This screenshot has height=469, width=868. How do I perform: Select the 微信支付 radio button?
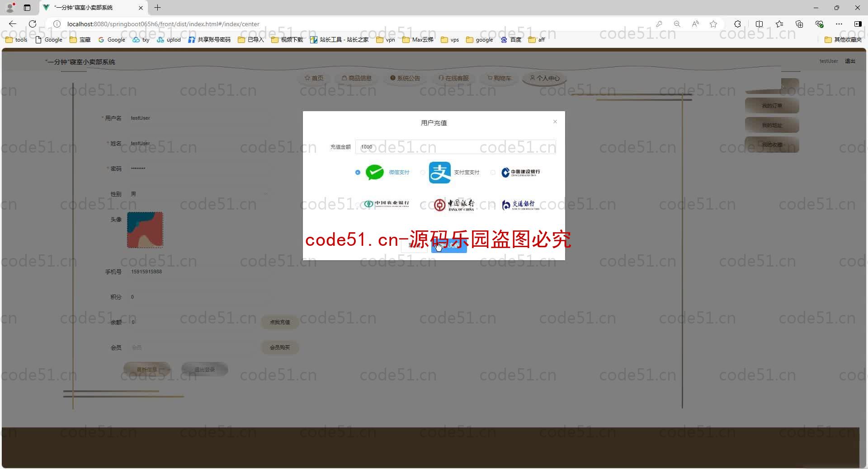pos(358,172)
